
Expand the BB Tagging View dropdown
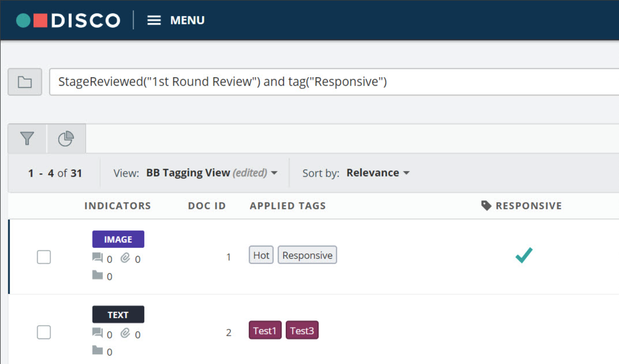coord(212,173)
